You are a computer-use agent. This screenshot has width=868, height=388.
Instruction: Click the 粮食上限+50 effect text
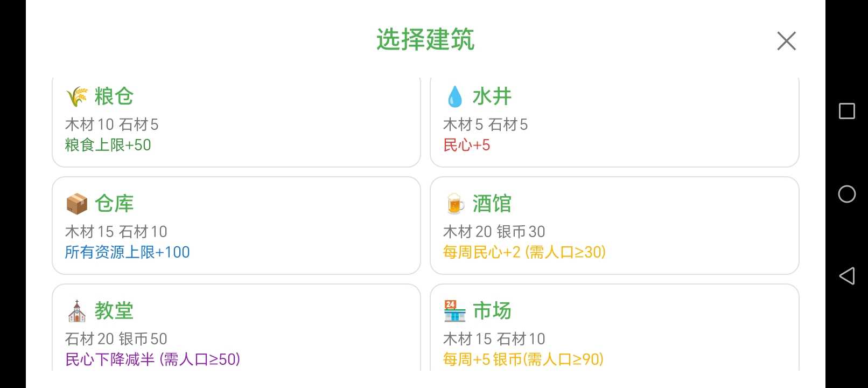tap(108, 145)
